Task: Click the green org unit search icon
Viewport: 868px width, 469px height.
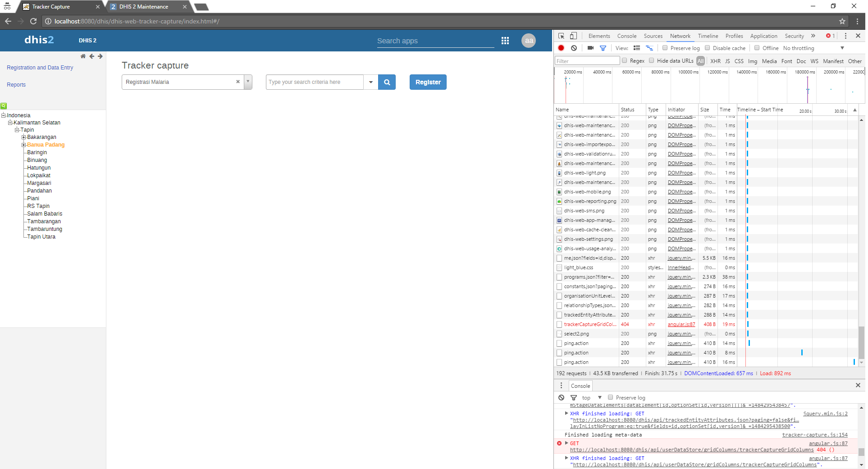Action: [x=4, y=106]
